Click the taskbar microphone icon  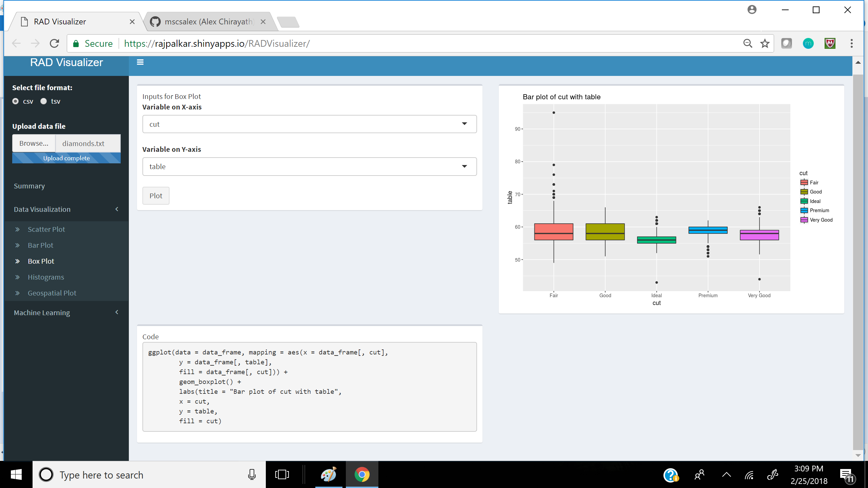[x=252, y=474]
